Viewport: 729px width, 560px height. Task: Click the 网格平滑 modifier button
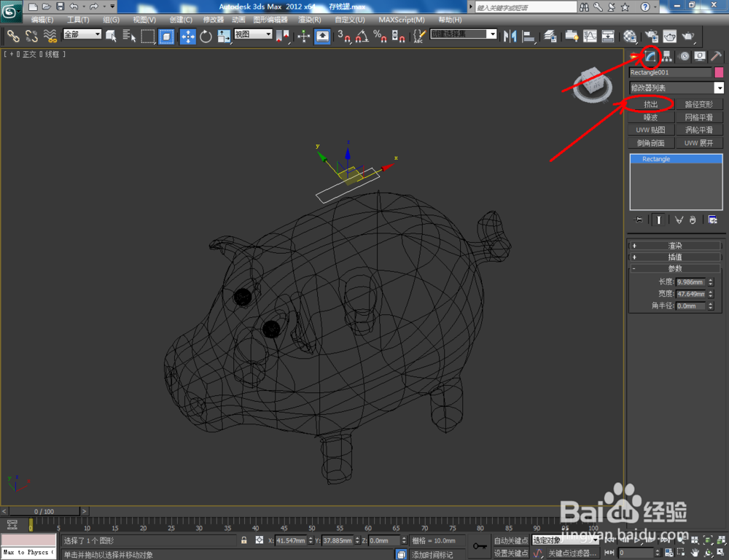[x=699, y=117]
